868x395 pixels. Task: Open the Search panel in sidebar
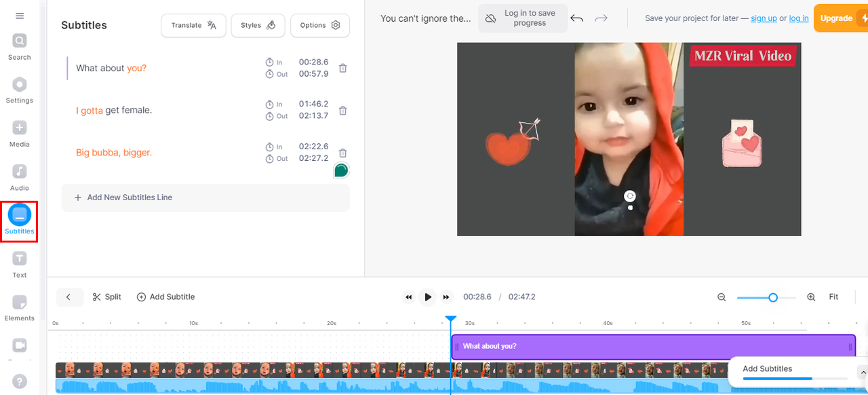click(20, 48)
